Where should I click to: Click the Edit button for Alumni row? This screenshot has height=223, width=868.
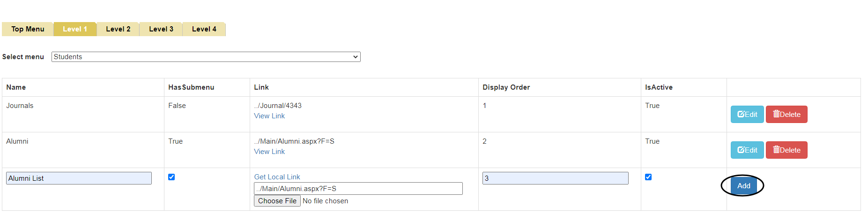[747, 150]
